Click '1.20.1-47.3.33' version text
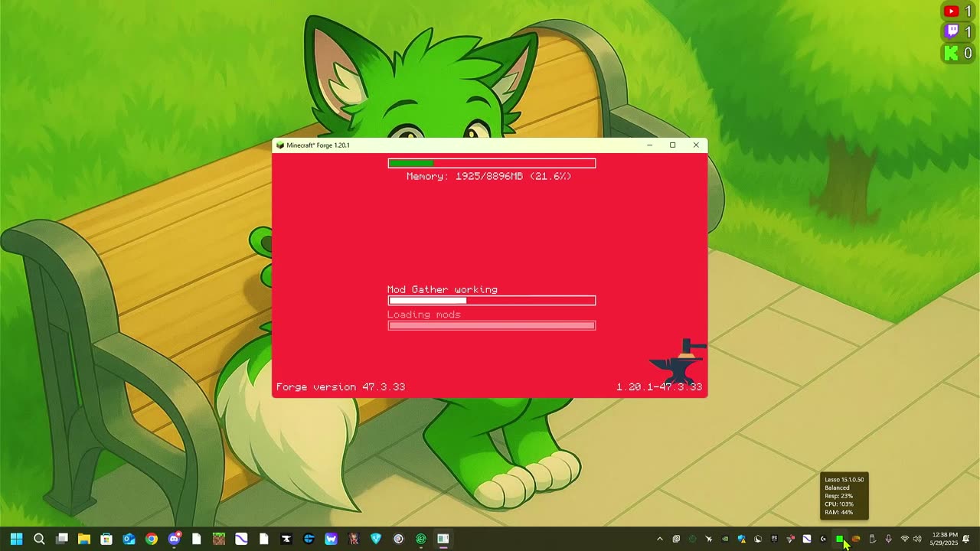The height and width of the screenshot is (551, 980). click(659, 387)
